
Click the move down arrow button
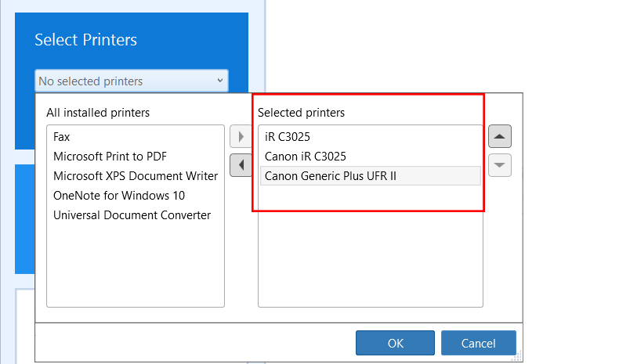point(500,165)
